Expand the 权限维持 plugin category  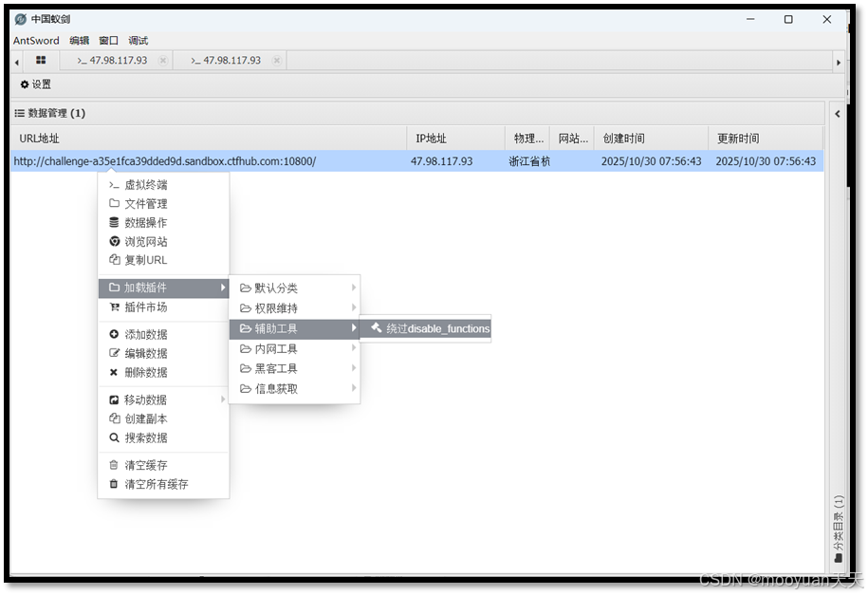(x=294, y=308)
